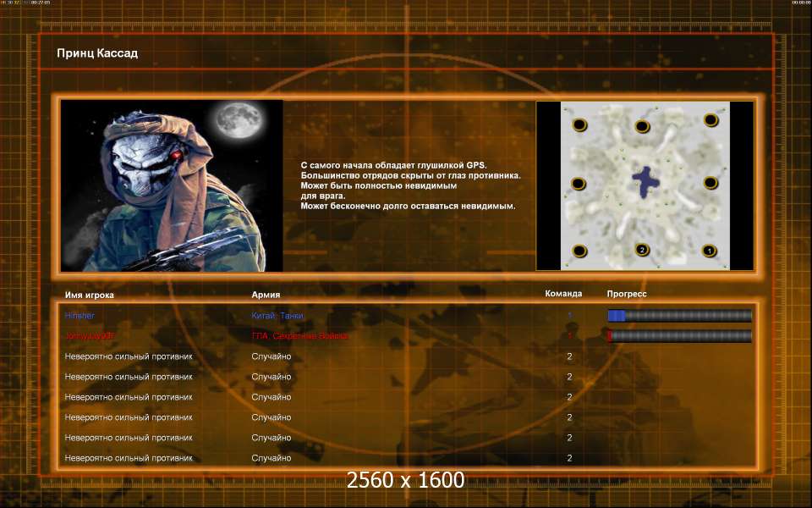This screenshot has width=812, height=508.
Task: Click the "Армия" column header
Action: pyautogui.click(x=266, y=295)
